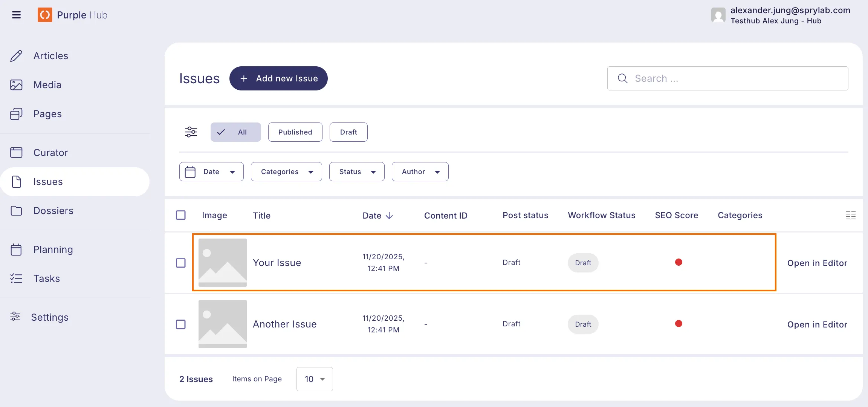Open the Date filter dropdown

tap(211, 172)
